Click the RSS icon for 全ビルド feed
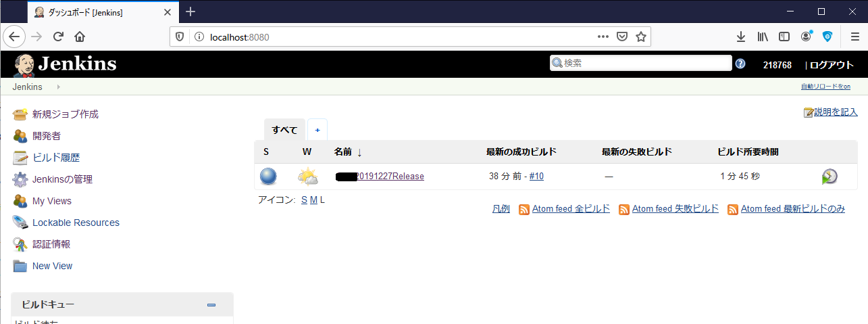 click(x=524, y=210)
